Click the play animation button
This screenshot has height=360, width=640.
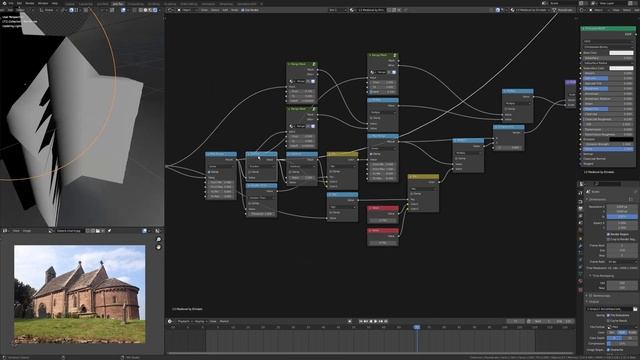click(376, 321)
